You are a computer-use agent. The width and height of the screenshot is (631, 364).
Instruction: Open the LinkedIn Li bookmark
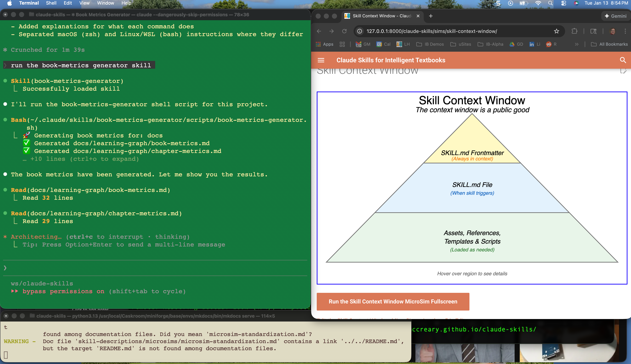pyautogui.click(x=535, y=44)
